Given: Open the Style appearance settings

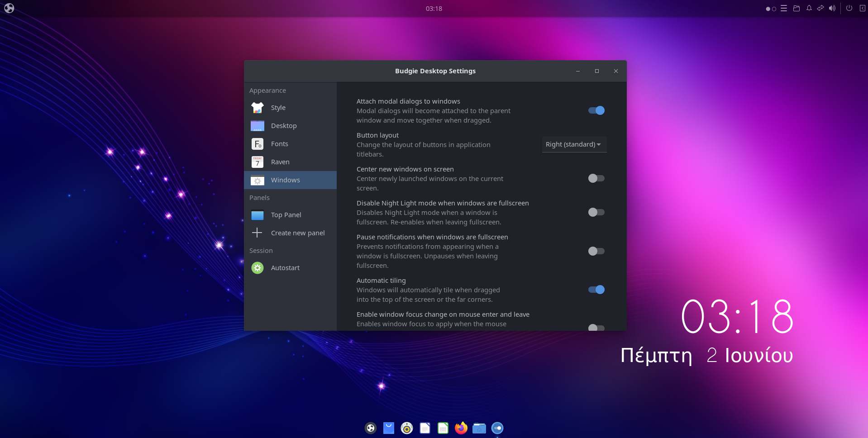Looking at the screenshot, I should coord(278,108).
